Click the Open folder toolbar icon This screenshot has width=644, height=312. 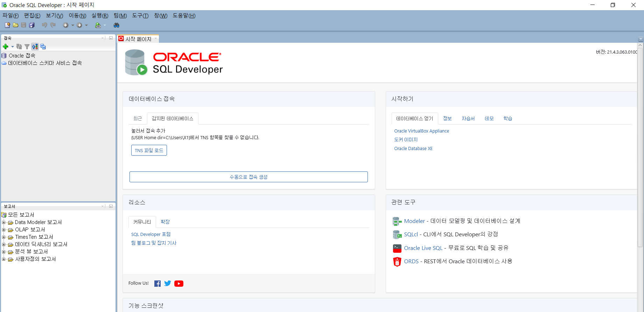pos(15,25)
